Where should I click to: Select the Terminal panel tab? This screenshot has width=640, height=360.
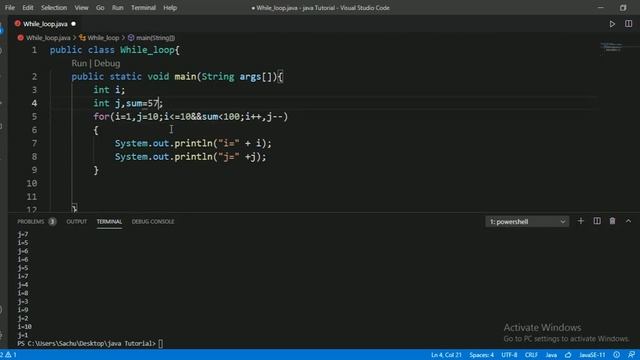[x=109, y=222]
